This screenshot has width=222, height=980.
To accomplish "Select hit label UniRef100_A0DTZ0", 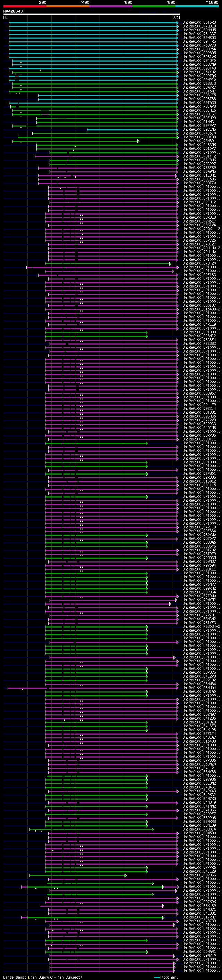I will pyautogui.click(x=199, y=183).
